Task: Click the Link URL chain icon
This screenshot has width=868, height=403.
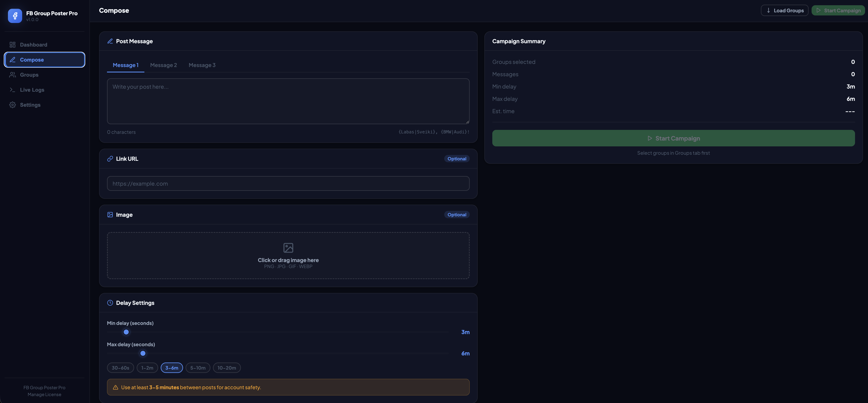Action: (x=110, y=158)
